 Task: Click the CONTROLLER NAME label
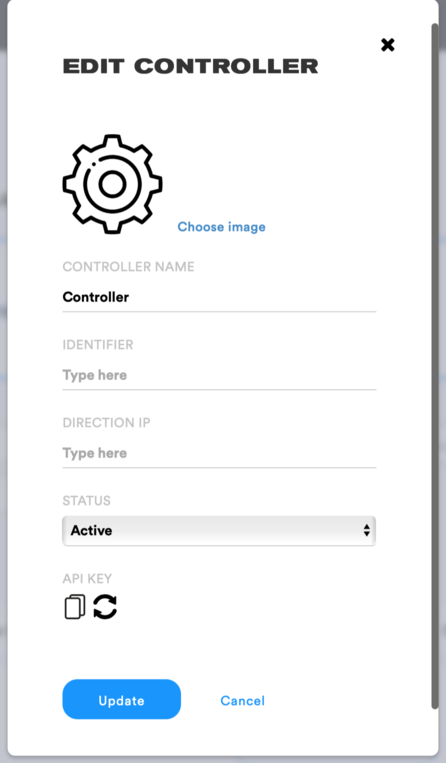(128, 267)
